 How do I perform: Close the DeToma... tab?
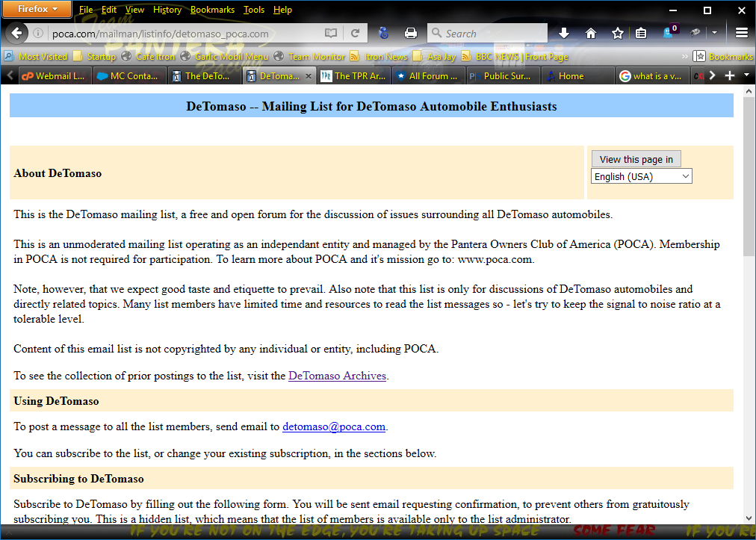point(309,76)
